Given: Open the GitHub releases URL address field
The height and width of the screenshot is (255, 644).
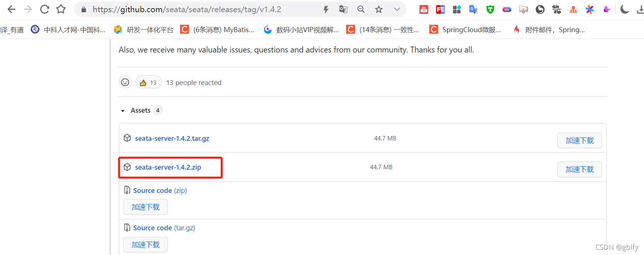Looking at the screenshot, I should tap(187, 10).
